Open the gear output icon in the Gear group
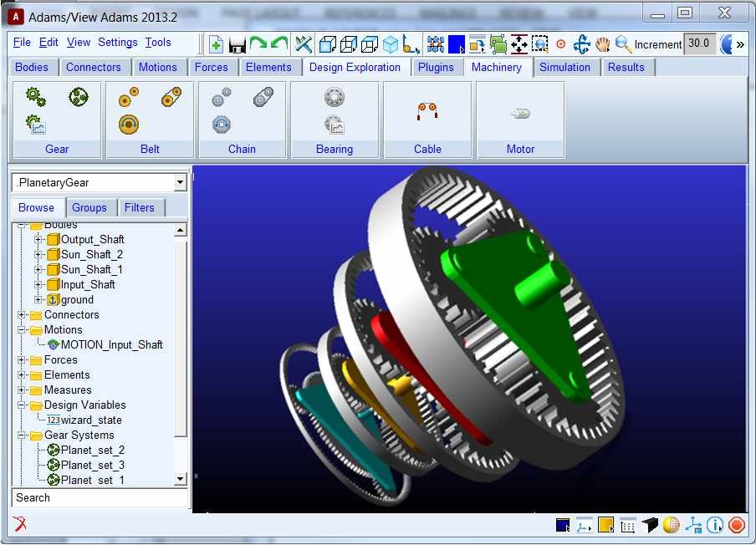 [36, 125]
